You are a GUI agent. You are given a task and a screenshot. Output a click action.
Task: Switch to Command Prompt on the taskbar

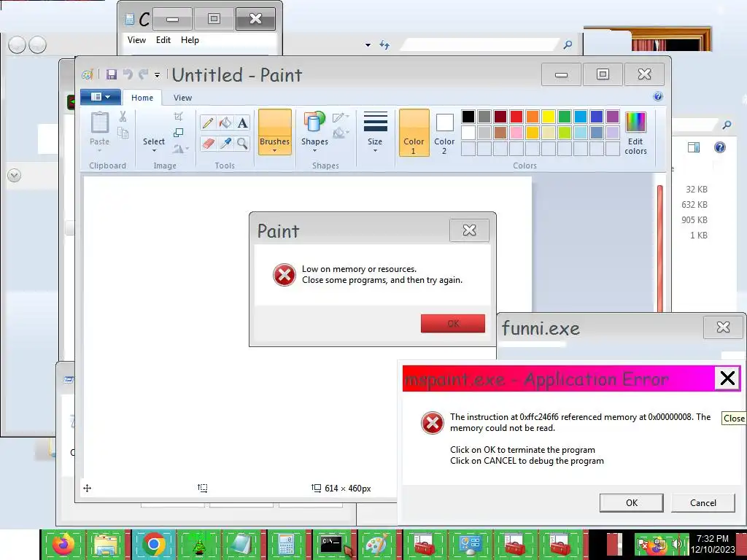(332, 544)
